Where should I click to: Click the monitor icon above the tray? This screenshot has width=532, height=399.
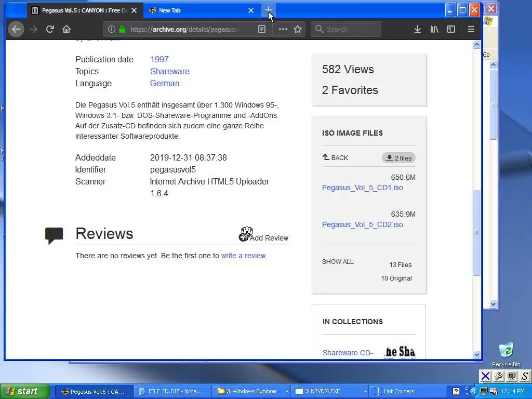coord(512,376)
